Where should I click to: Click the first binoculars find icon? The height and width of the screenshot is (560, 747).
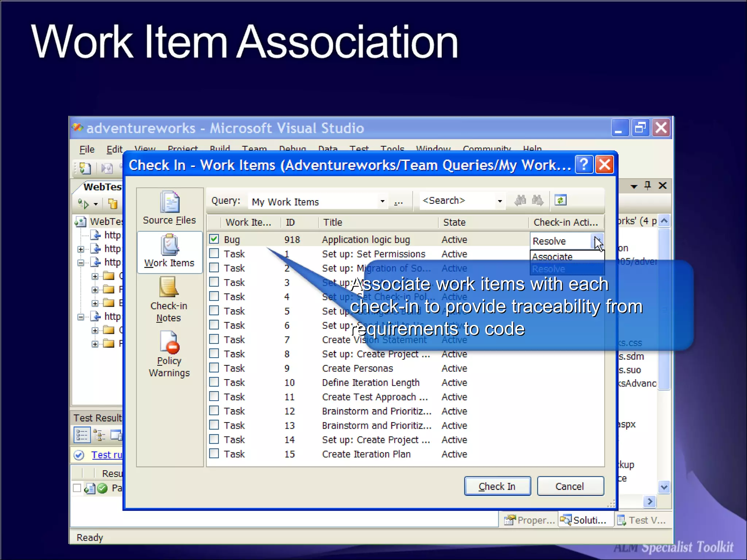(520, 200)
